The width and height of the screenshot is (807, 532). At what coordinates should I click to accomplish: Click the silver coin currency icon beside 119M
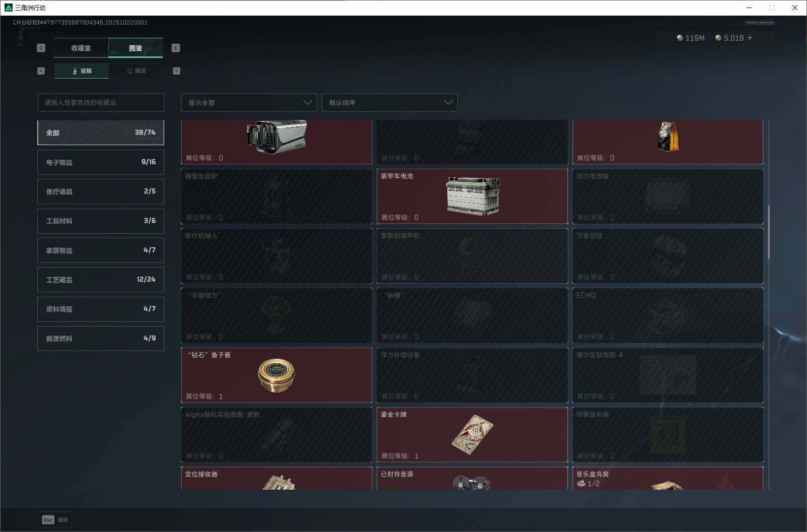680,38
